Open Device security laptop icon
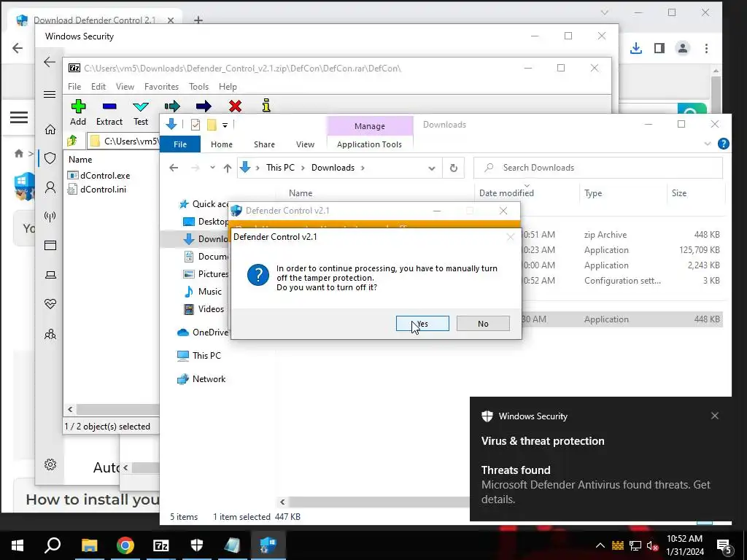 coord(50,275)
